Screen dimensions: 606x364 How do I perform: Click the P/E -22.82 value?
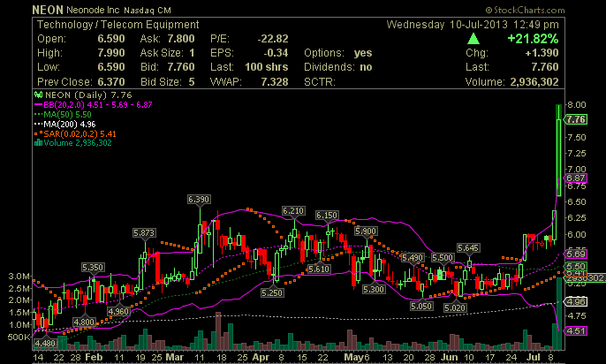273,39
